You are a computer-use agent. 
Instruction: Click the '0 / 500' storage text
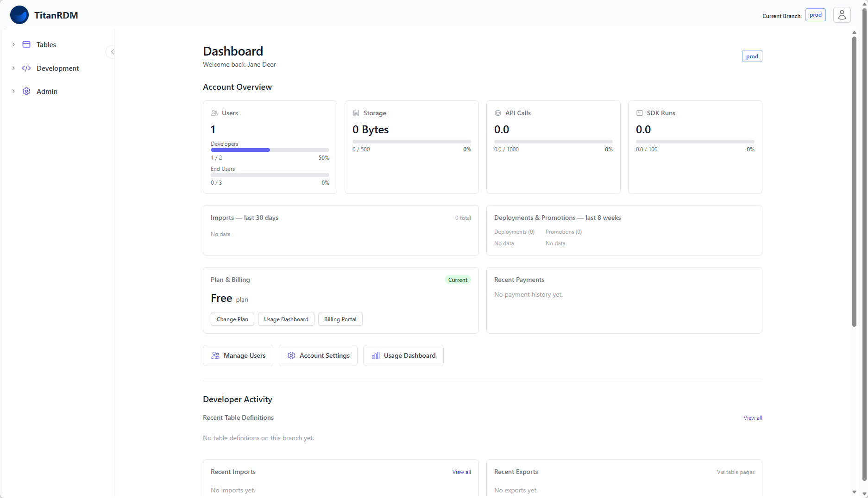(x=361, y=149)
